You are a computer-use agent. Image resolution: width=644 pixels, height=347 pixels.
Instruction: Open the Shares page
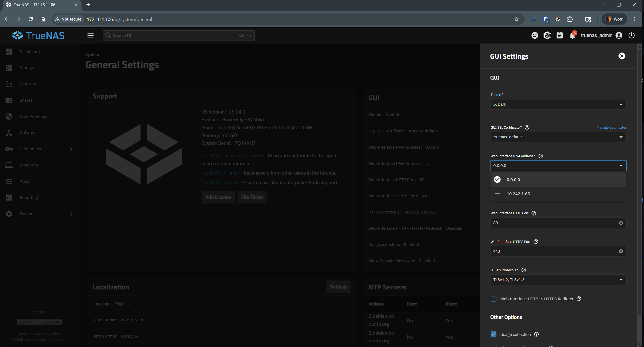pyautogui.click(x=40, y=100)
